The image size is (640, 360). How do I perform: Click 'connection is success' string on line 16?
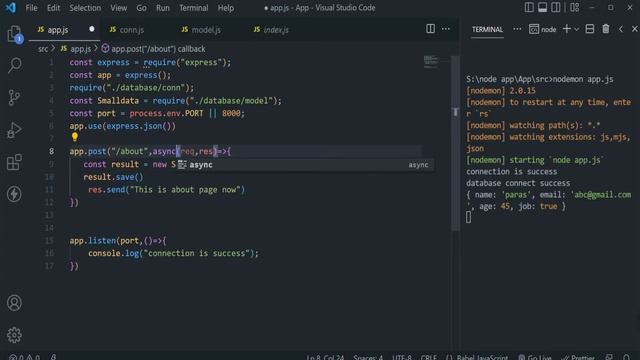pos(197,253)
